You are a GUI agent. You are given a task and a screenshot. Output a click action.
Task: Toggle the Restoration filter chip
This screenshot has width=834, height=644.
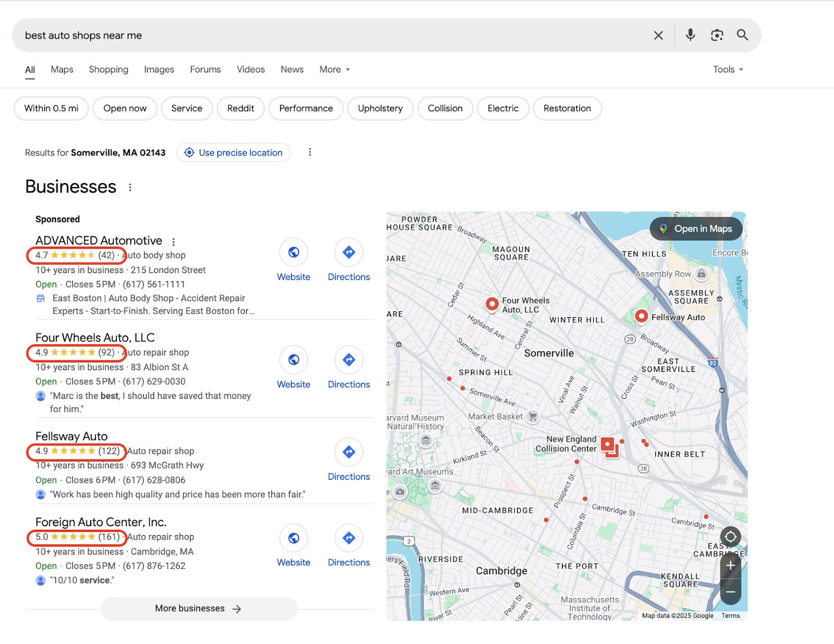567,108
